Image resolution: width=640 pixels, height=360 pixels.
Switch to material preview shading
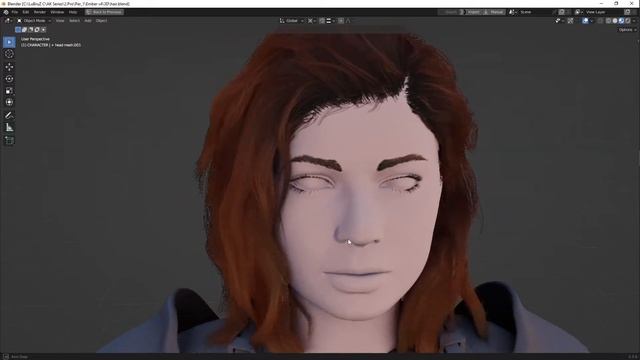[622, 21]
